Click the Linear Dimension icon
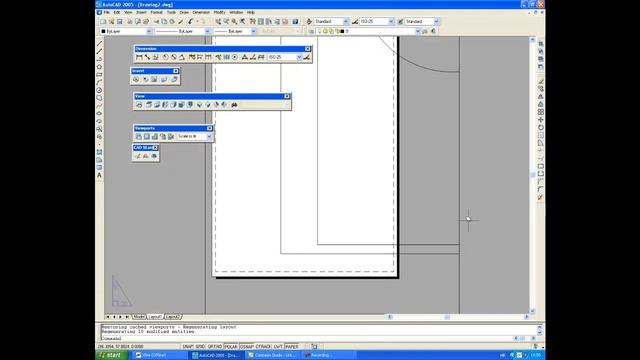Viewport: 640px width, 360px height. [139, 58]
